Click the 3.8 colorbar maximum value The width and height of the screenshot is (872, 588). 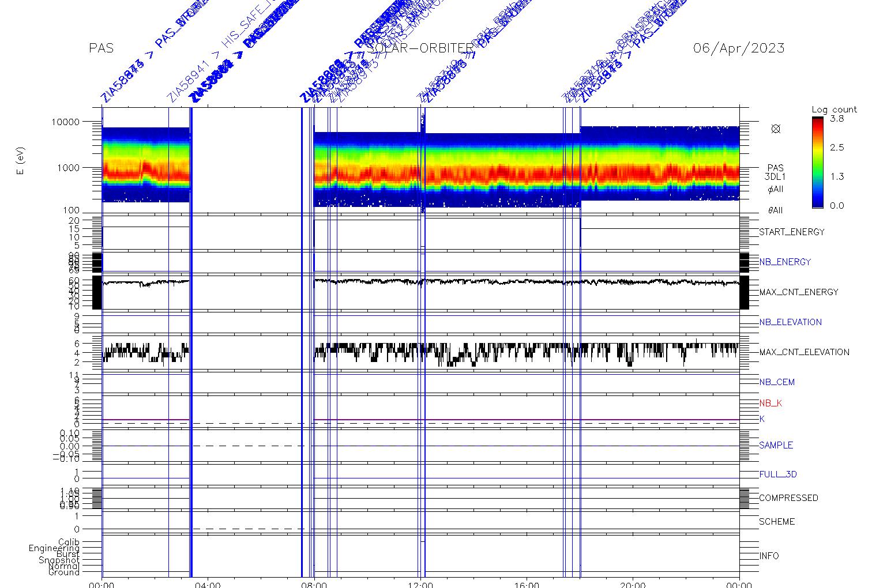point(836,118)
